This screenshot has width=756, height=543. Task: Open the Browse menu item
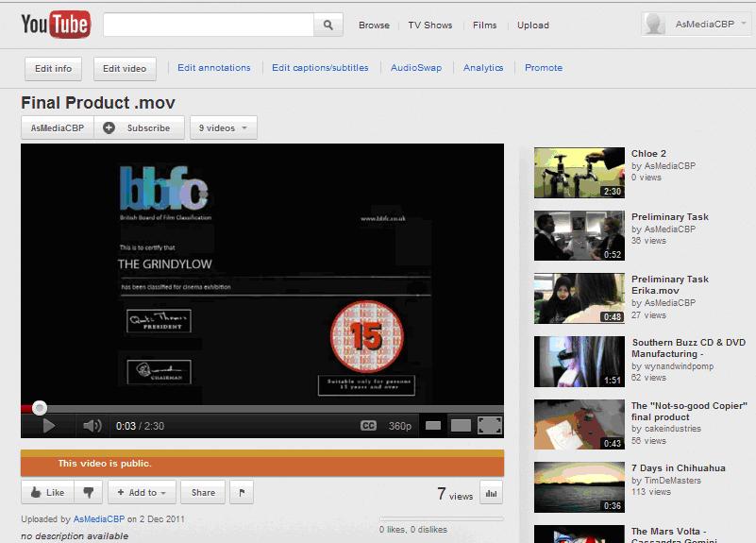[374, 25]
